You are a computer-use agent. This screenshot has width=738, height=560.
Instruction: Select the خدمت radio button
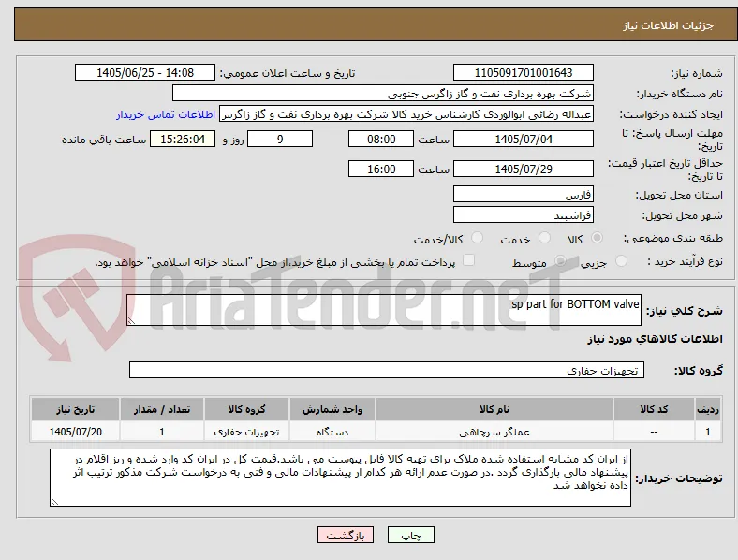[x=544, y=238]
